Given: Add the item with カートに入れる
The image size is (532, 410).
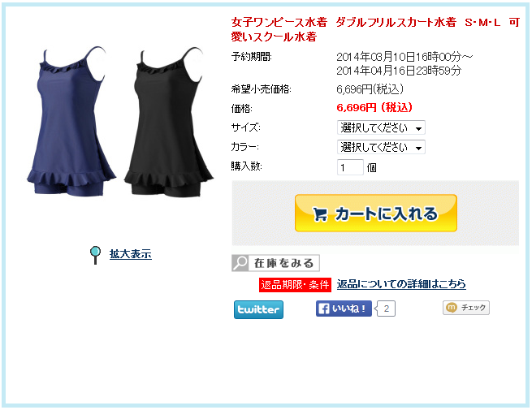Looking at the screenshot, I should pyautogui.click(x=376, y=214).
